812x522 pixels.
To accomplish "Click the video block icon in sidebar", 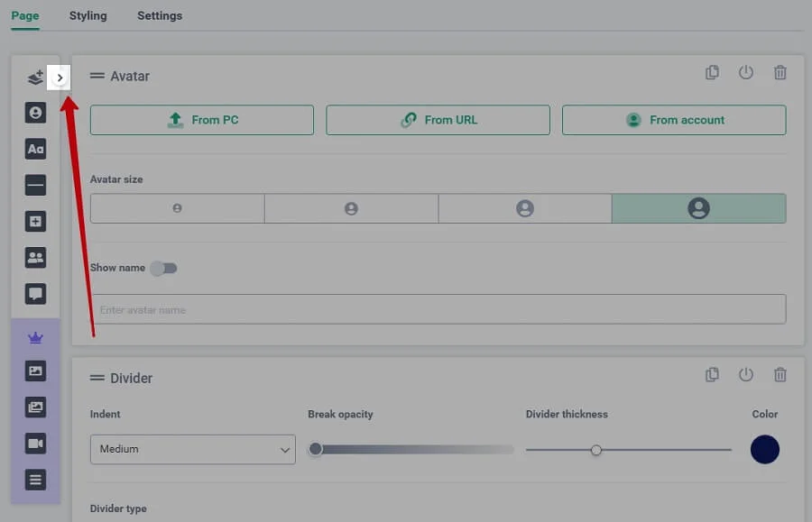I will tap(35, 444).
